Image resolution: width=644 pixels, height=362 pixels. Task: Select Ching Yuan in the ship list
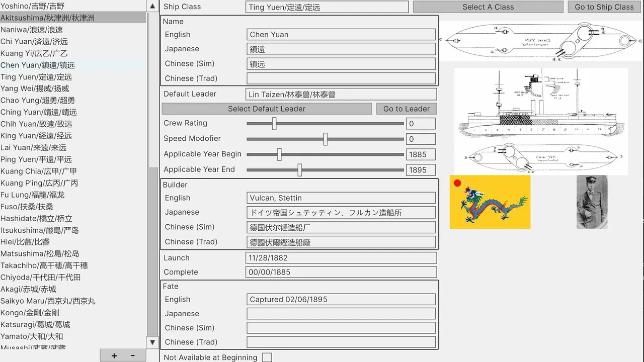pyautogui.click(x=73, y=112)
